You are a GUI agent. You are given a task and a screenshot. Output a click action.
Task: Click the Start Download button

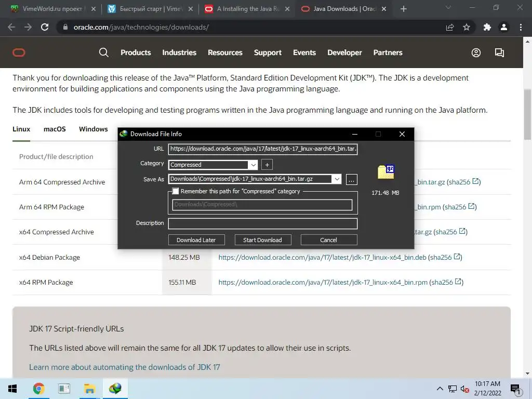(x=262, y=240)
